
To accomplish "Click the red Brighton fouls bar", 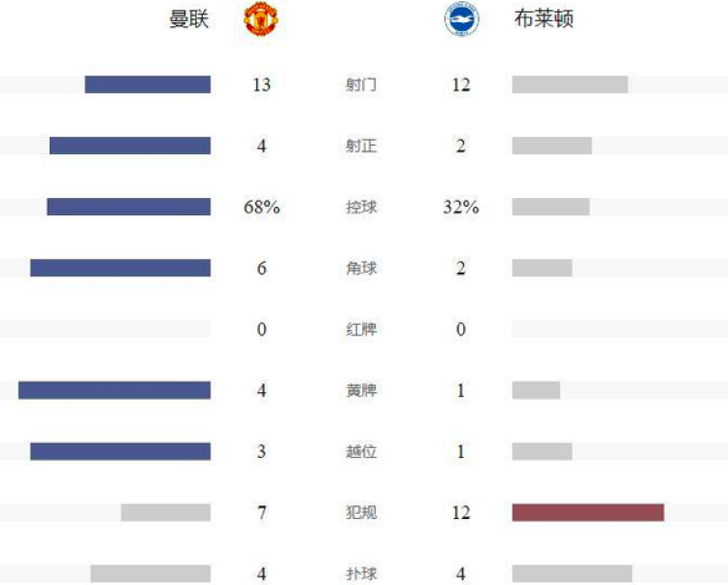I will [588, 512].
